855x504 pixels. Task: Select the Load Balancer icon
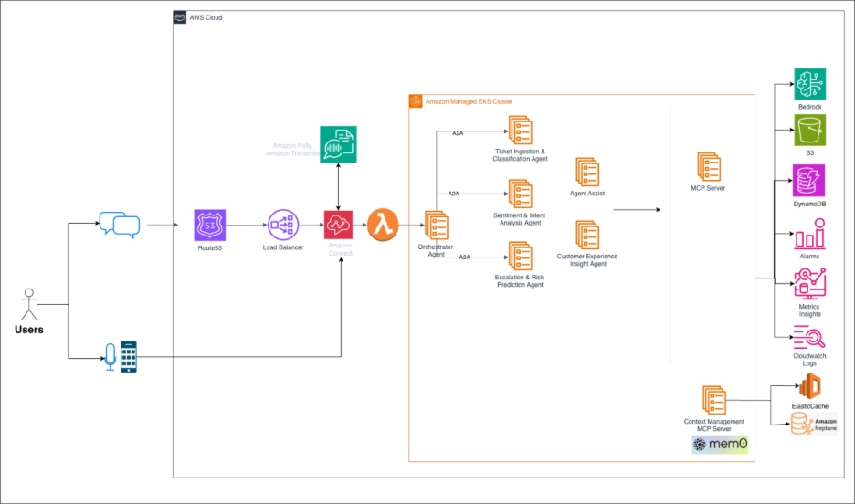pyautogui.click(x=282, y=225)
